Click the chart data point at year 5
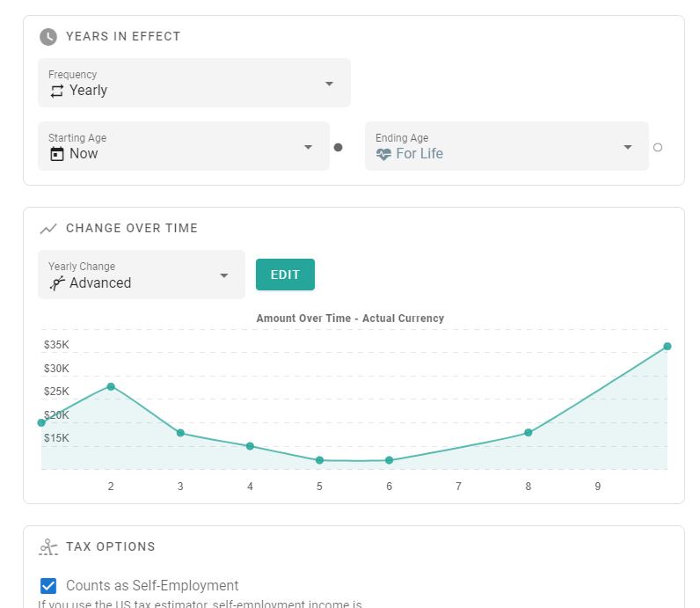Screen dimensions: 700x608 pyautogui.click(x=319, y=460)
